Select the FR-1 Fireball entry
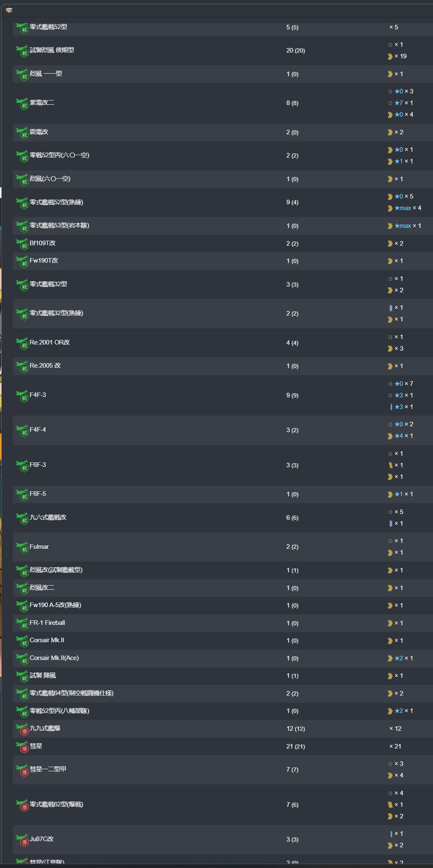This screenshot has height=868, width=433. (47, 623)
